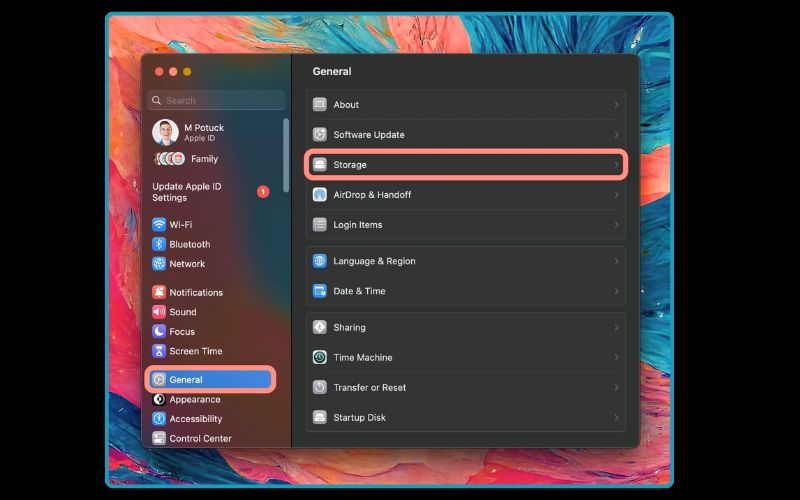The image size is (800, 500).
Task: Click the Wi-Fi icon in sidebar
Action: tap(159, 225)
